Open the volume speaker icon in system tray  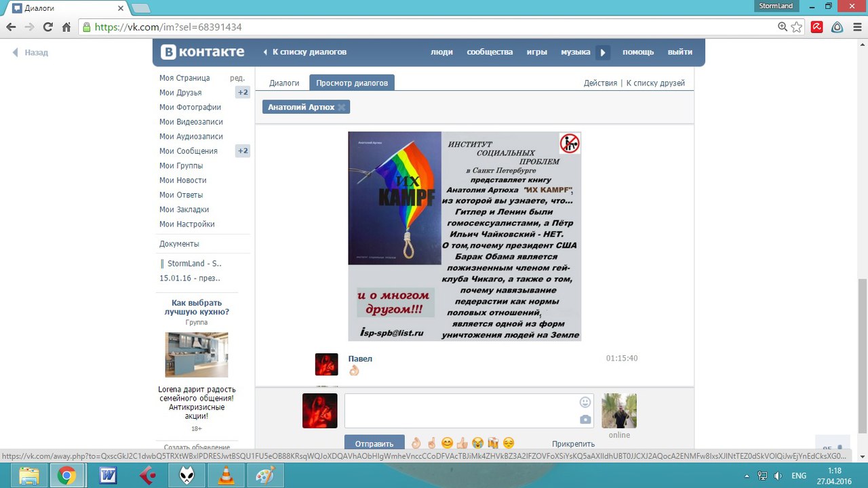point(778,476)
